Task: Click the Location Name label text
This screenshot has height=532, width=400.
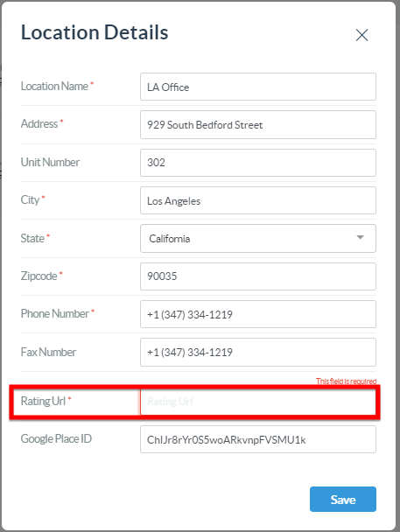Action: pyautogui.click(x=54, y=86)
